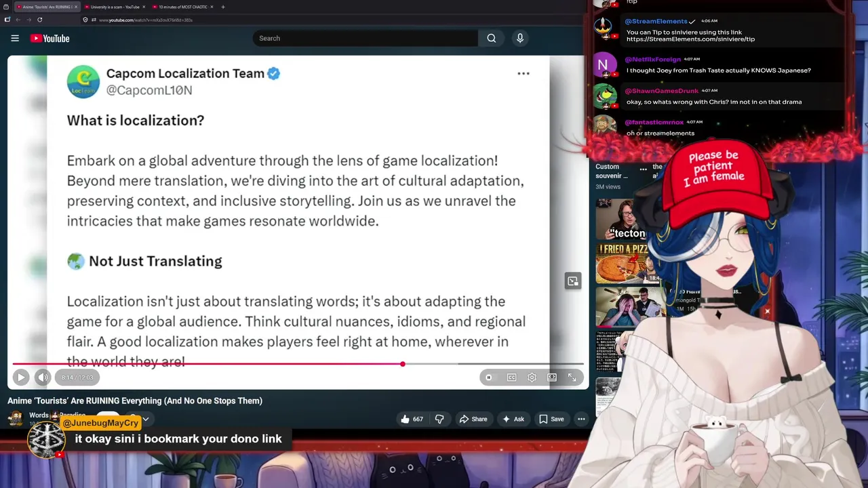Screen dimensions: 868x488
Task: Open more actions ellipsis beside Save
Action: (x=581, y=419)
